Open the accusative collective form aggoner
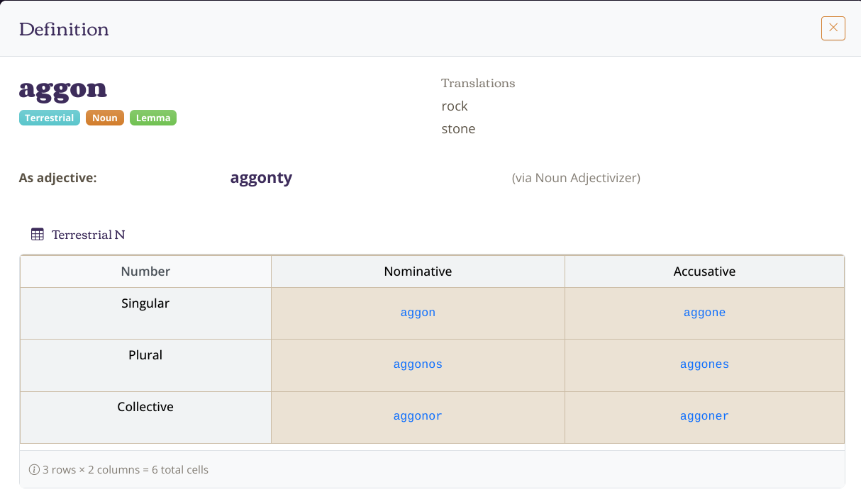 click(704, 416)
